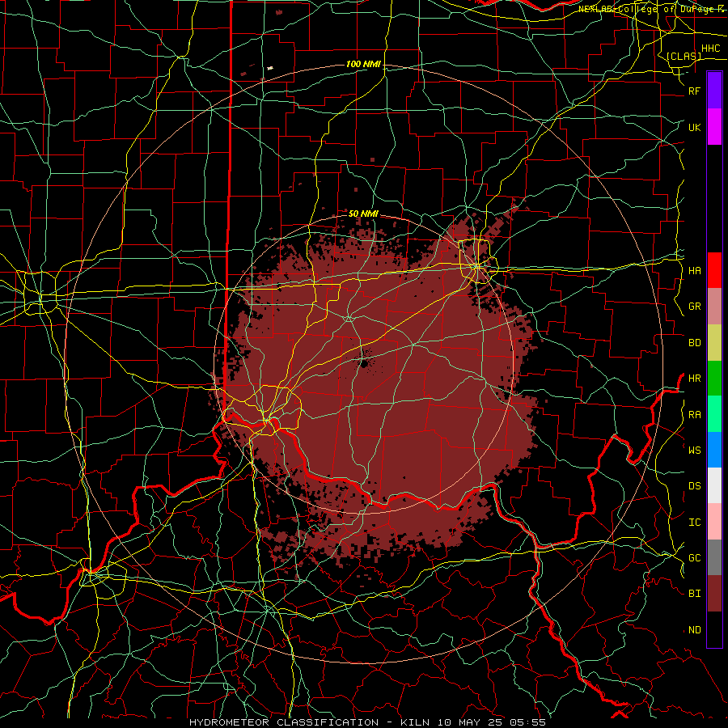Click the radar site gap in the echo's center

coord(364,362)
